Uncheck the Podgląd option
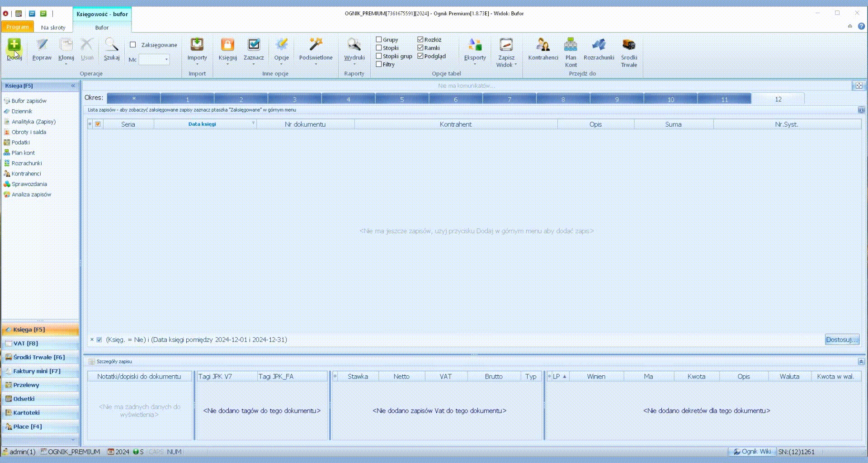This screenshot has height=463, width=868. tap(420, 56)
